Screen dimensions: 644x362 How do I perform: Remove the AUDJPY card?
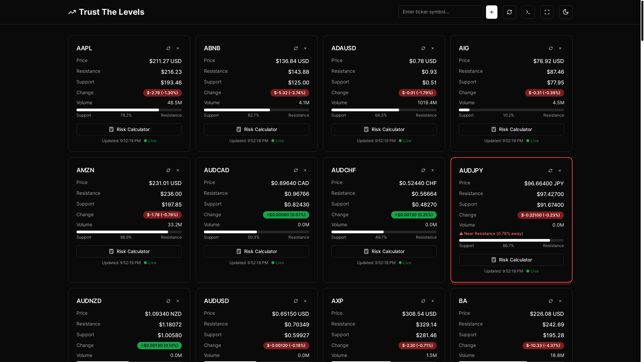point(560,171)
